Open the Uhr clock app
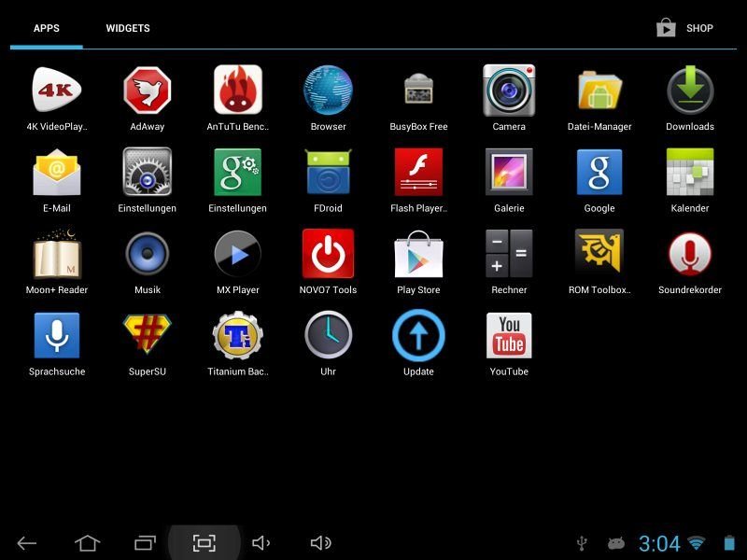Viewport: 747px width, 560px height. (328, 335)
